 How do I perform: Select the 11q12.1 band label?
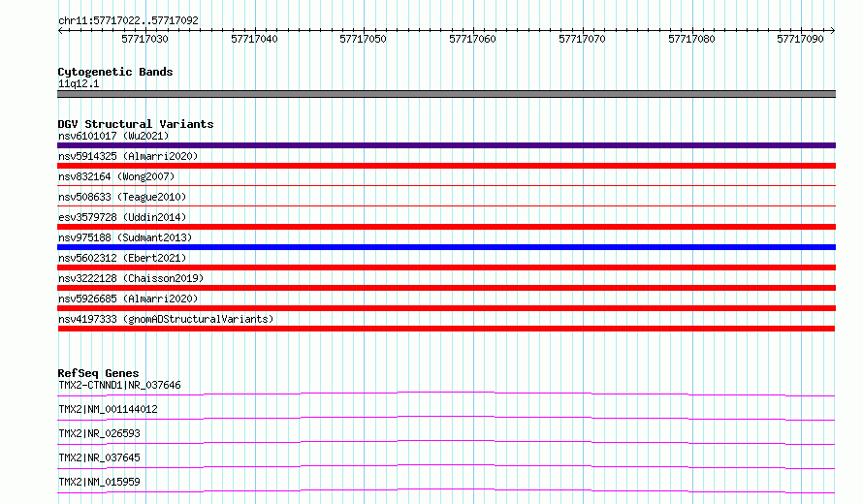point(79,83)
